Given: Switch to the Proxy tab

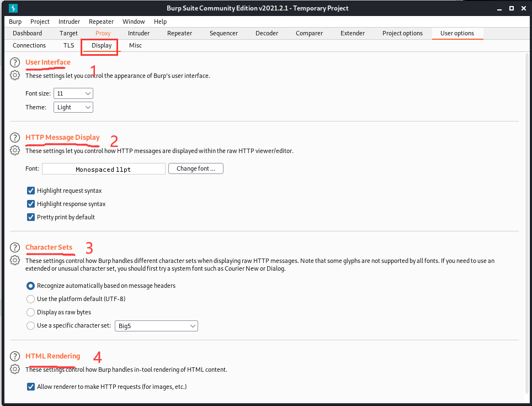Looking at the screenshot, I should (x=103, y=33).
